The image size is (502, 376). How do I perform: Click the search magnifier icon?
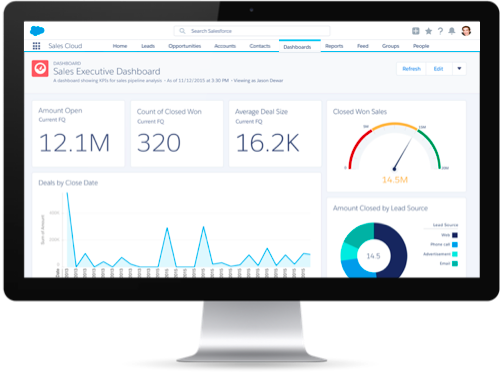click(182, 31)
